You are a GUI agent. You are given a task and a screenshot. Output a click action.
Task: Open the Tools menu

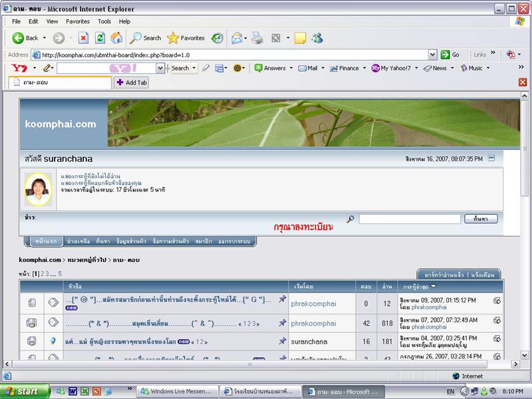click(104, 21)
